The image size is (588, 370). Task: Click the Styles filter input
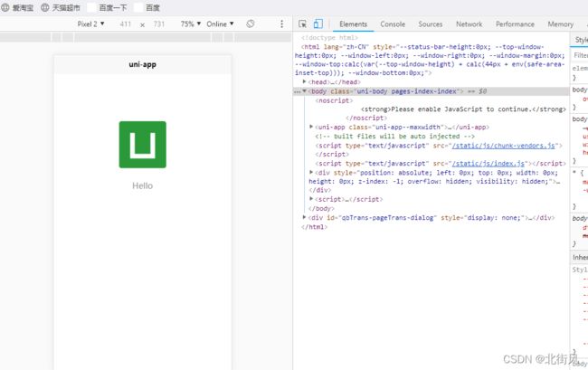coord(580,55)
